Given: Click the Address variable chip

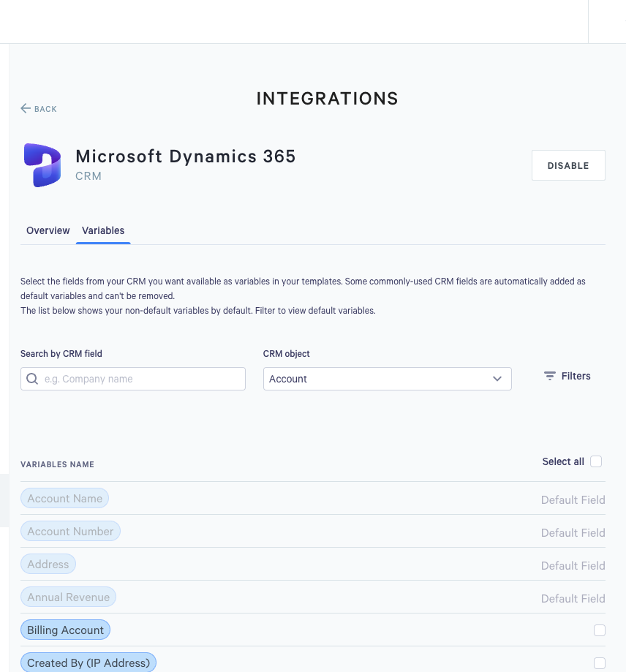Looking at the screenshot, I should coord(48,565).
